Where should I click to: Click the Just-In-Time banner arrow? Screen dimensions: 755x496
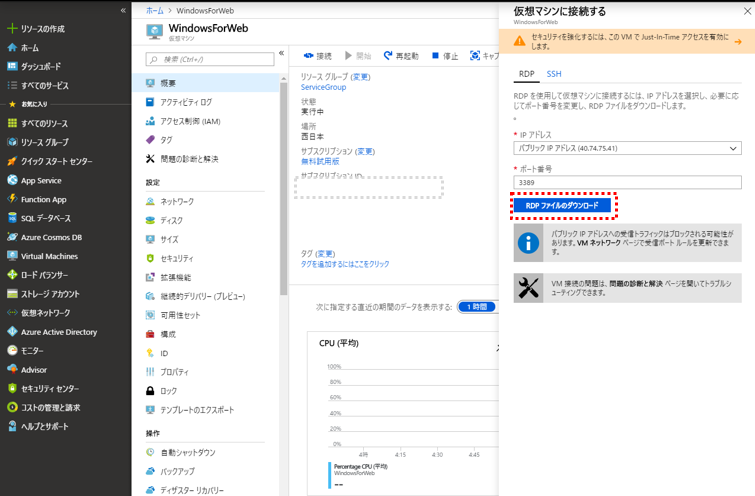point(738,42)
